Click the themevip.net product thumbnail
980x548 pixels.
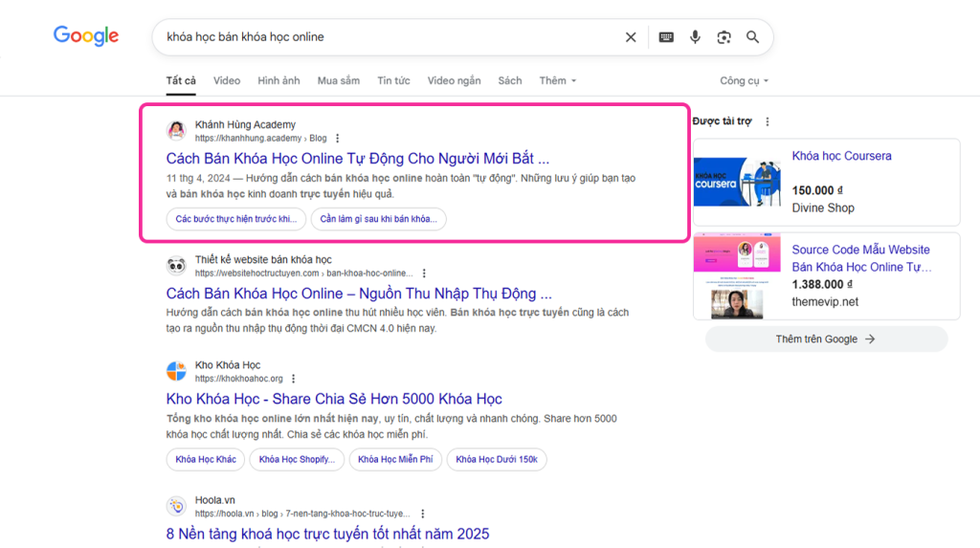coord(738,276)
